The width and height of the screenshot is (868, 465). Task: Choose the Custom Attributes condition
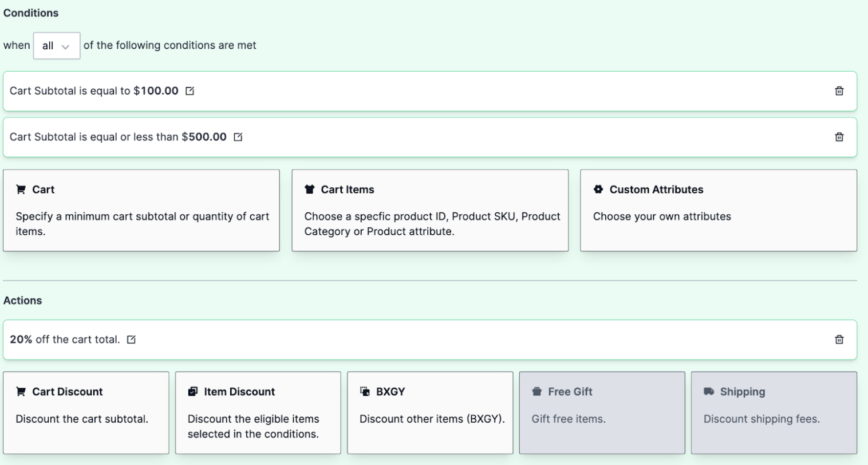tap(718, 210)
